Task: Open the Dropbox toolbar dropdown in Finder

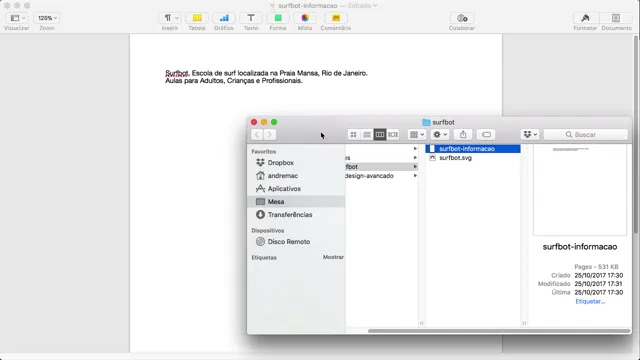Action: pyautogui.click(x=530, y=134)
